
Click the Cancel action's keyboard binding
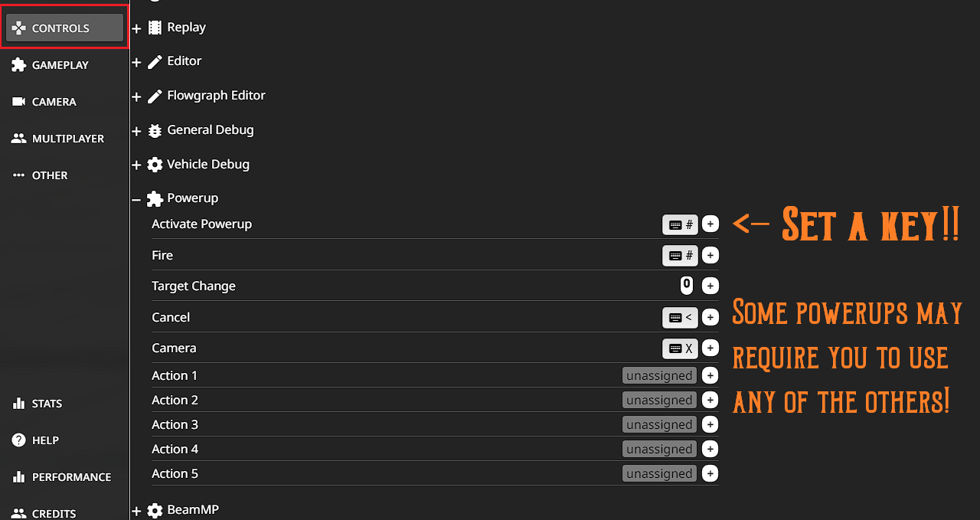pyautogui.click(x=680, y=317)
